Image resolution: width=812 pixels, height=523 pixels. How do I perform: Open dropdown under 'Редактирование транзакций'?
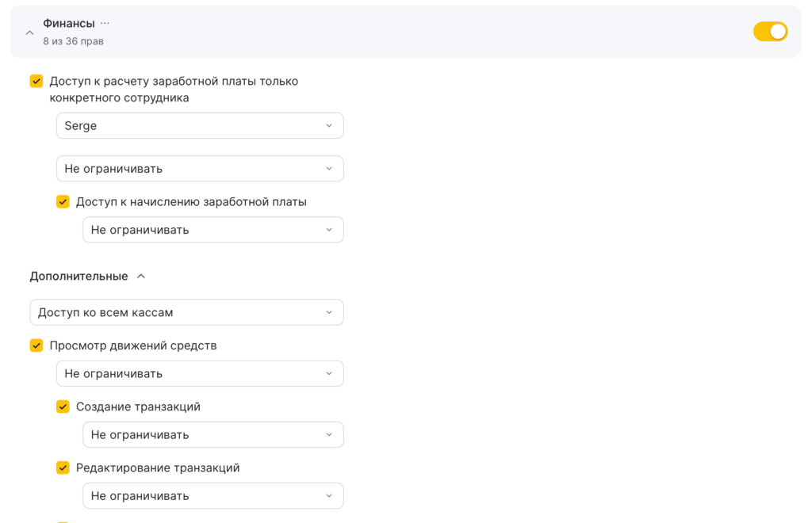213,496
